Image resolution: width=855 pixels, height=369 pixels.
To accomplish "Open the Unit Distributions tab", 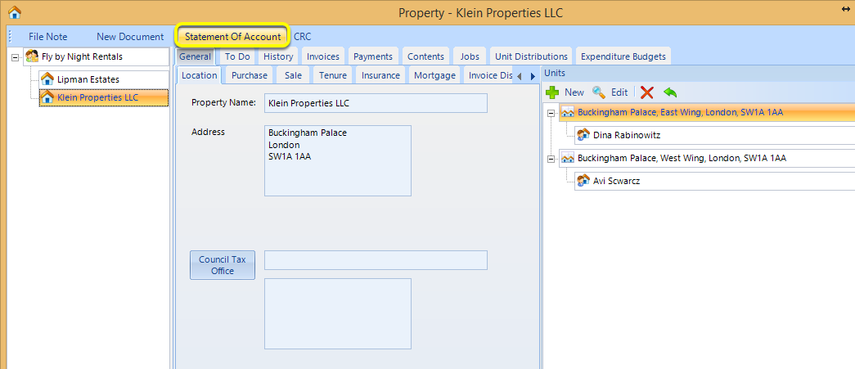I will point(531,56).
